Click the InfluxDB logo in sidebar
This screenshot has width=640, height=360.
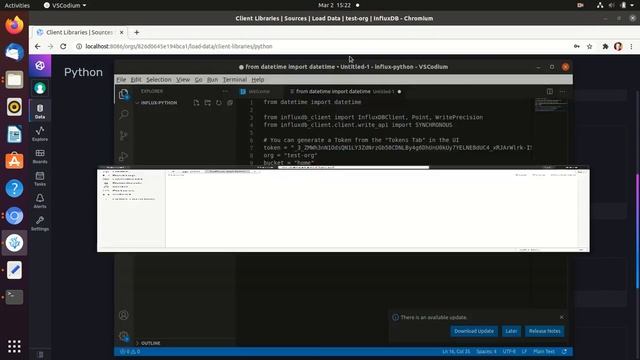click(x=40, y=65)
